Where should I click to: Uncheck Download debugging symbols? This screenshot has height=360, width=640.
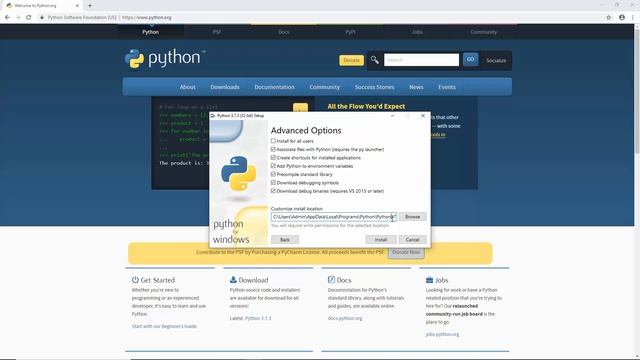273,182
